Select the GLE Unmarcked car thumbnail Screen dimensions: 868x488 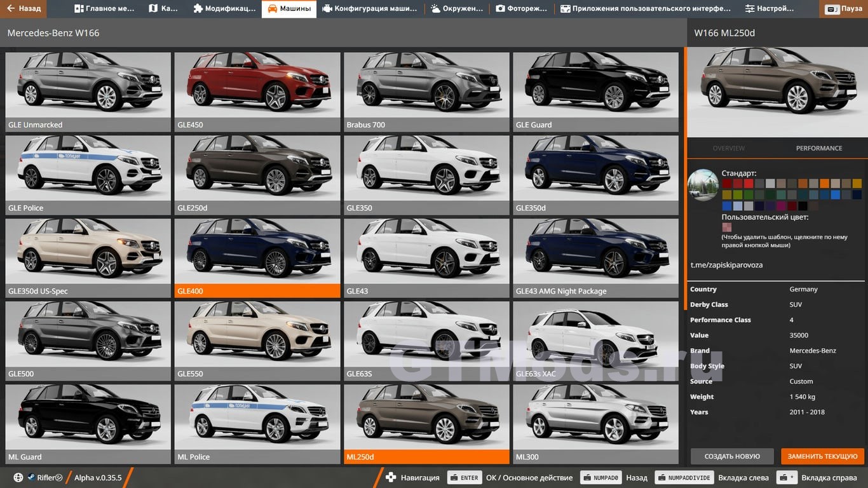click(88, 91)
